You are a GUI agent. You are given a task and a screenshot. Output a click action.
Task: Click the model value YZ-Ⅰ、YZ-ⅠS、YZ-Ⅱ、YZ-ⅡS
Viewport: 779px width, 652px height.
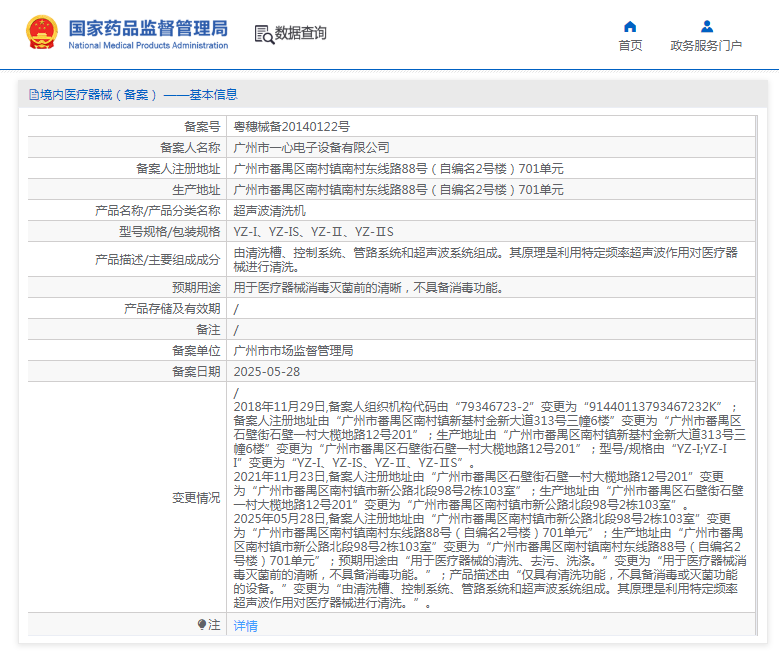point(313,232)
